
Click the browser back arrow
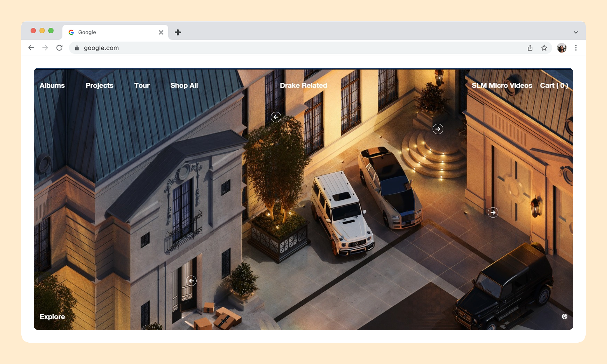(31, 48)
